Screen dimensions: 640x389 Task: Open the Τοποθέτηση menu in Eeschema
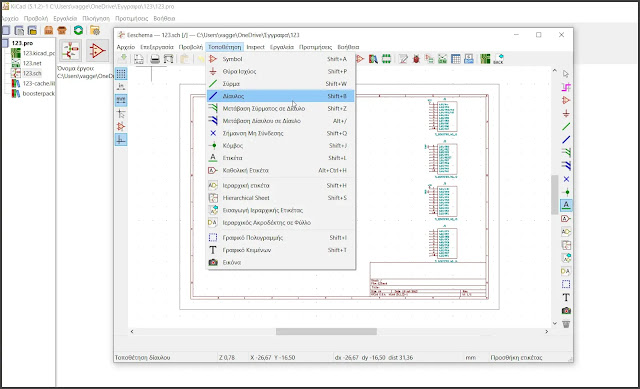point(224,47)
